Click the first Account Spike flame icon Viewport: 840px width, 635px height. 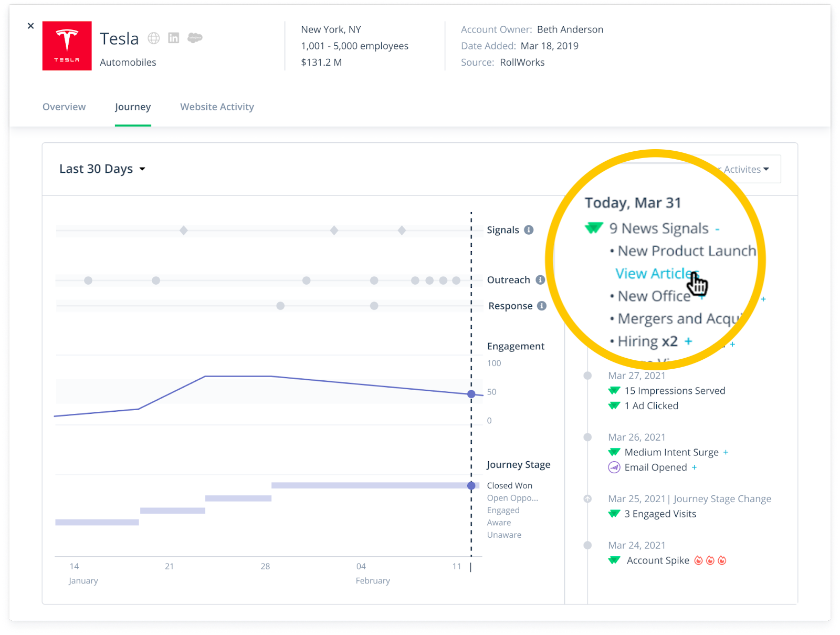click(x=698, y=560)
